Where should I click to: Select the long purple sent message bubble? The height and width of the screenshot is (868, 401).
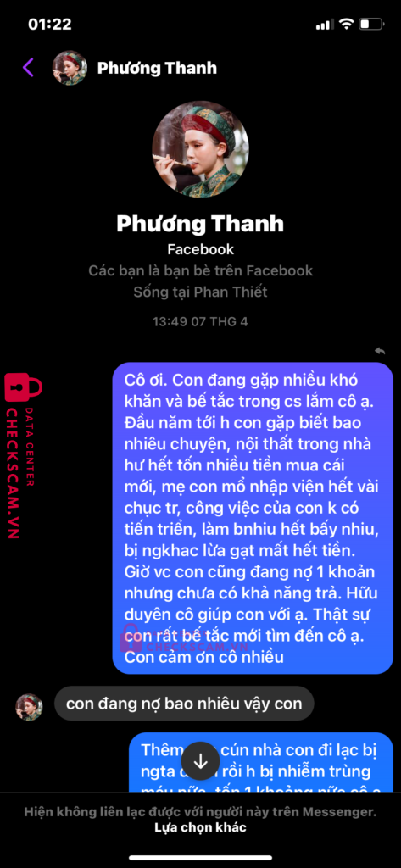click(253, 518)
